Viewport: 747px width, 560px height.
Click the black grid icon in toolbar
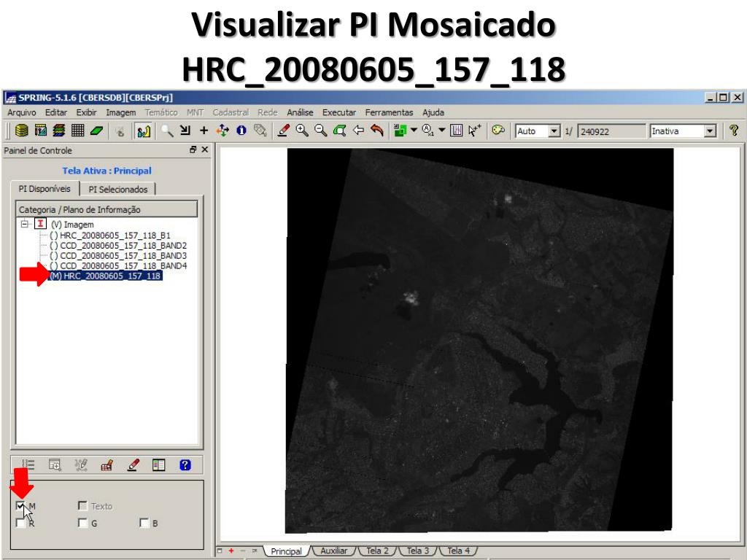[x=77, y=131]
